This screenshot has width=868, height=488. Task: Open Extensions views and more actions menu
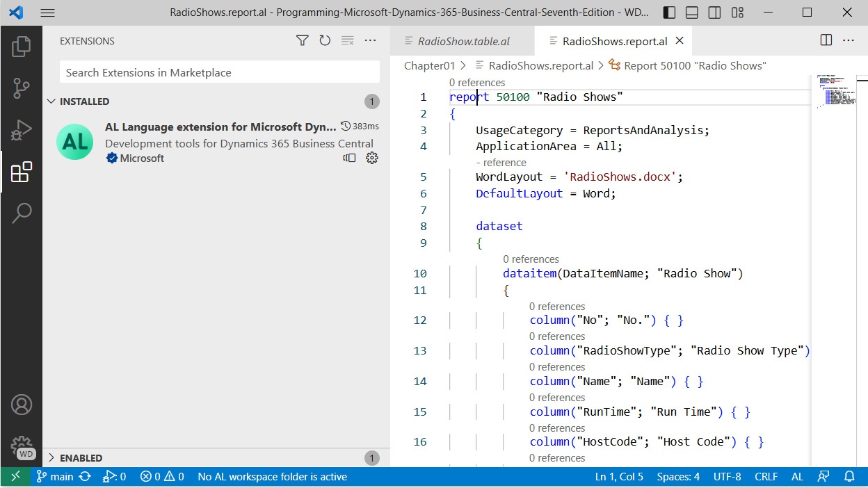click(370, 41)
